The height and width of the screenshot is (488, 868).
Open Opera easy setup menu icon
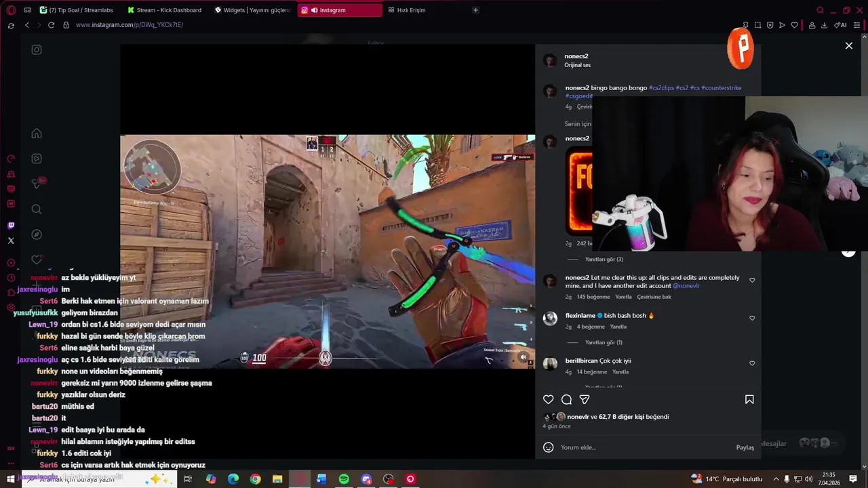(x=857, y=25)
